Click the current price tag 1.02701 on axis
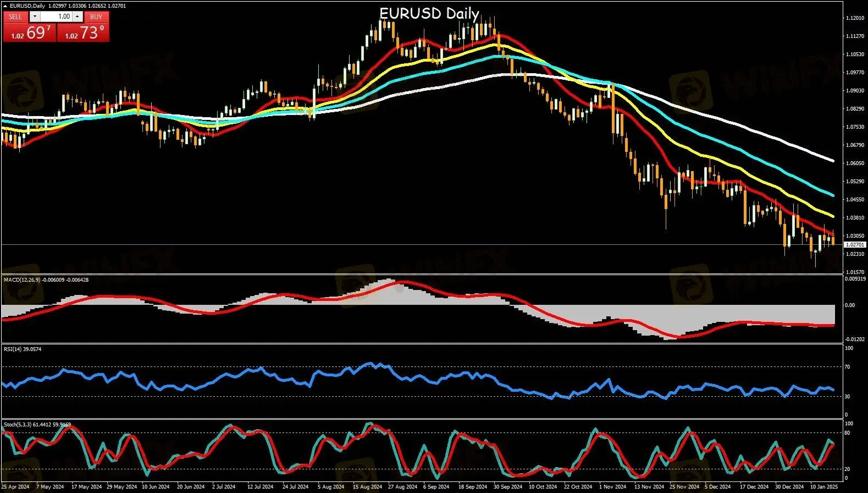 (x=855, y=244)
